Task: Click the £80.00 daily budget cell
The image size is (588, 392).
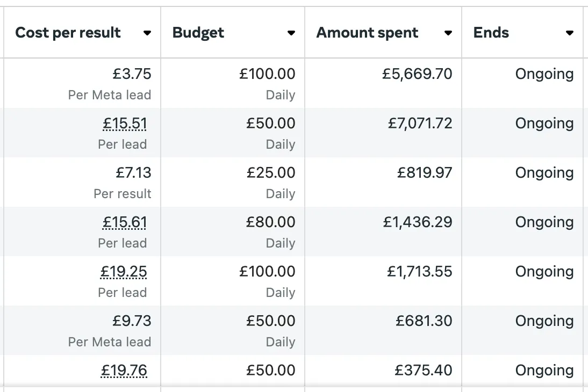Action: 271,223
